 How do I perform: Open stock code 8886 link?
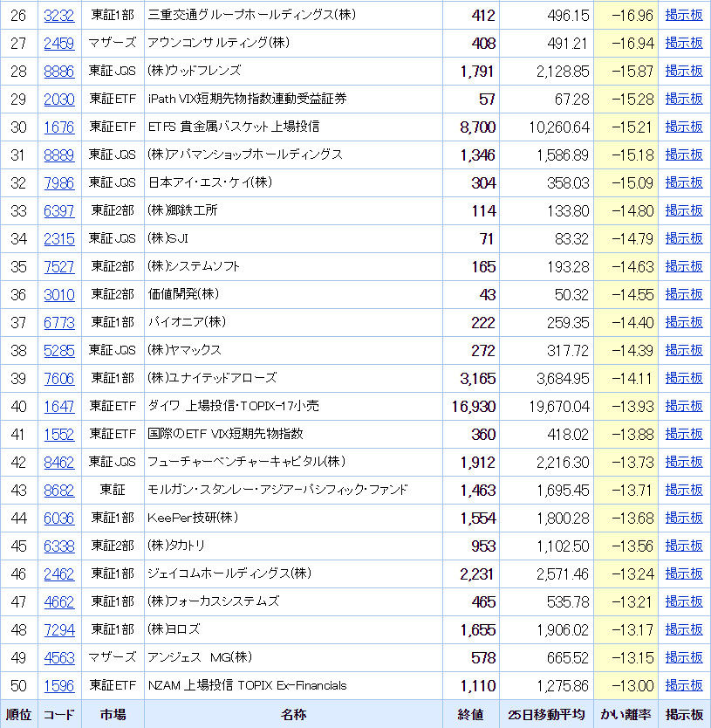(x=59, y=72)
